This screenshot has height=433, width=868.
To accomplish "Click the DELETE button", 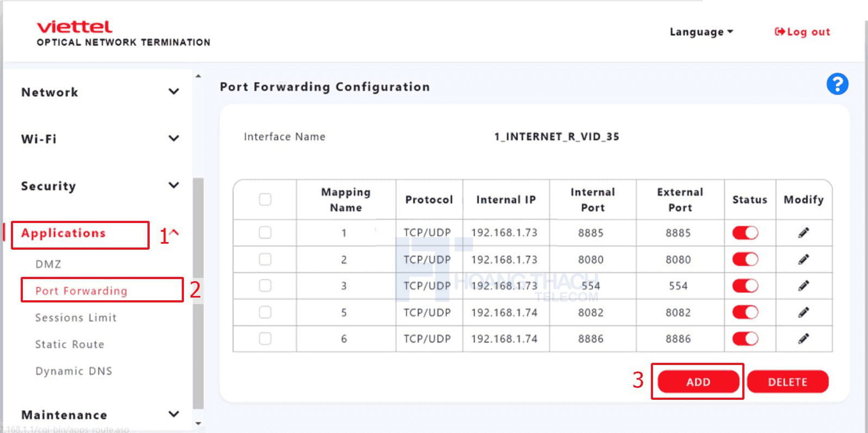I will (787, 381).
